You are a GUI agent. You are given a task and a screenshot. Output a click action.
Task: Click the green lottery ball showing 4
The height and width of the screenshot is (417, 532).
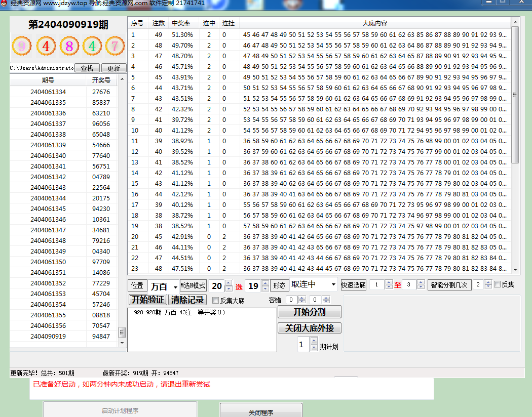click(92, 47)
